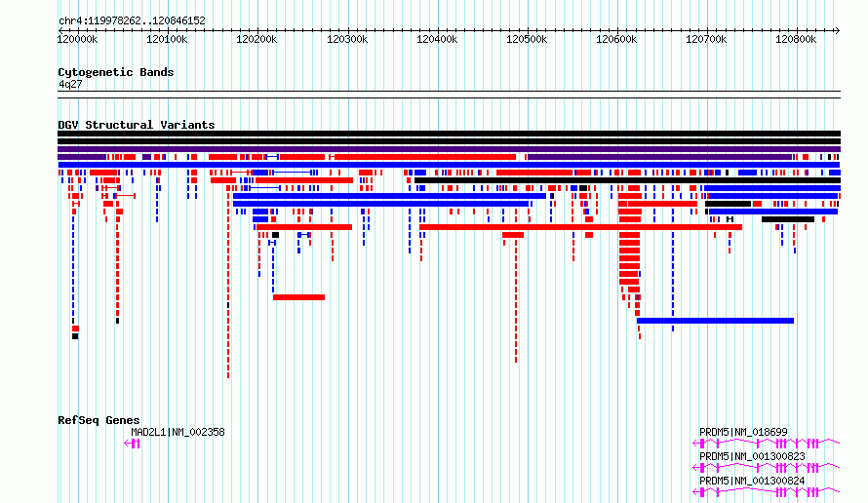This screenshot has height=503, width=868.
Task: Select the PRDM5 NM_018699 gene model glyph
Action: click(767, 444)
